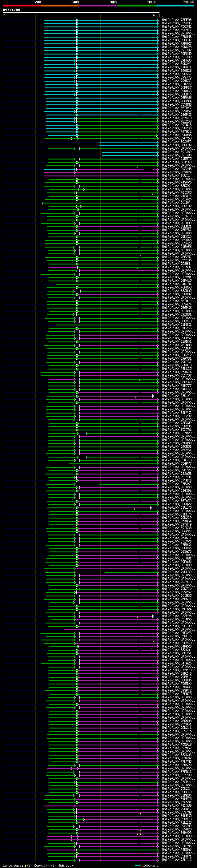Screen dimensions: 197x868
Task: Select the UniRef100_Q9FY68 label
Action: point(177,139)
